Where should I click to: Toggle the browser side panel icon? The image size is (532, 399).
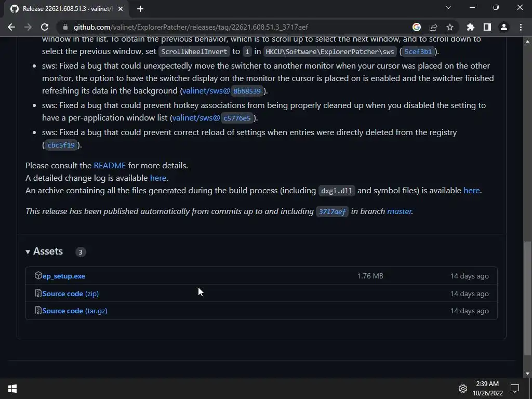click(x=487, y=27)
